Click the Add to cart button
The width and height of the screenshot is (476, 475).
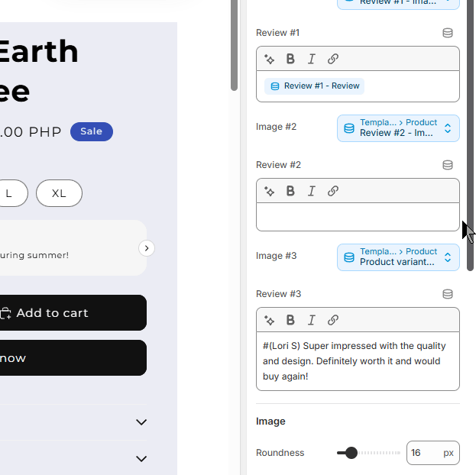[x=73, y=312]
